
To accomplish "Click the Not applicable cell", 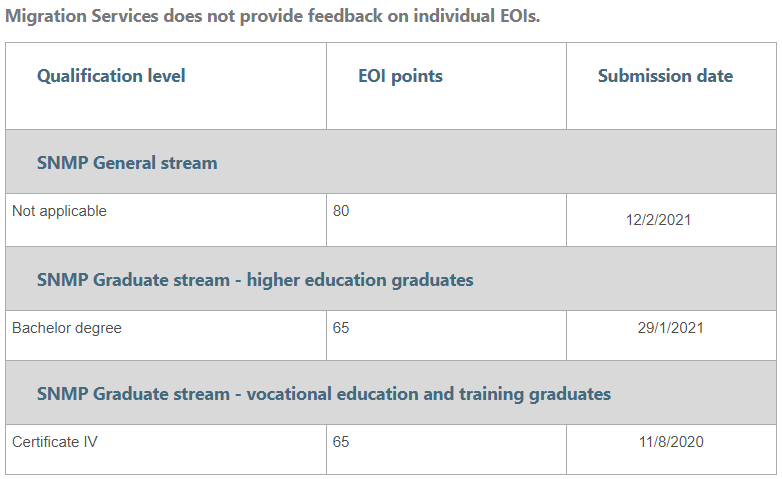I will tap(59, 211).
